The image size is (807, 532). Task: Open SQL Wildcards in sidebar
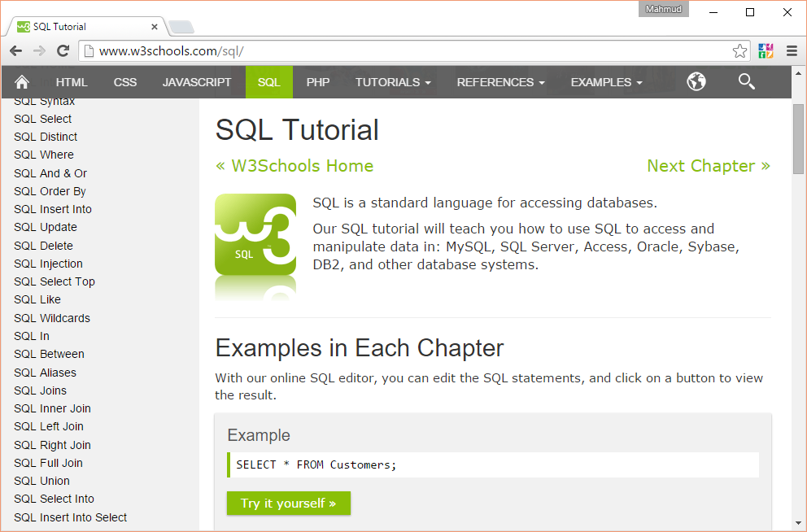(x=52, y=319)
